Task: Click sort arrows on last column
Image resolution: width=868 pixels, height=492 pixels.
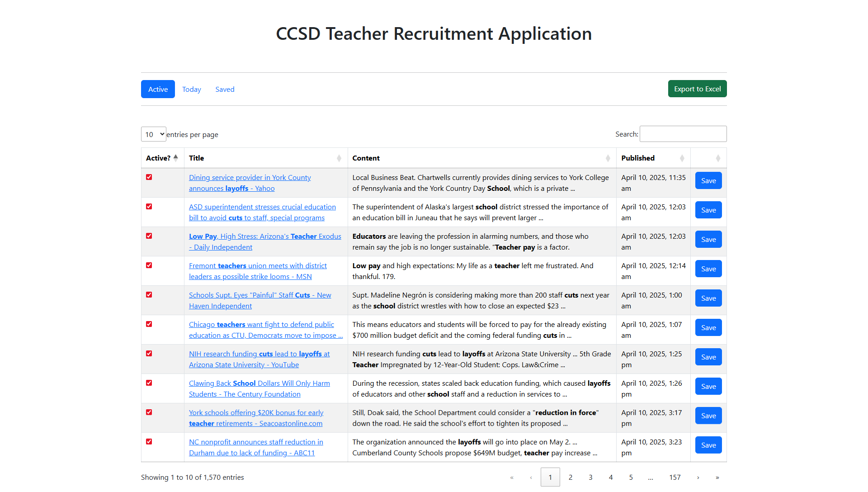Action: point(718,158)
